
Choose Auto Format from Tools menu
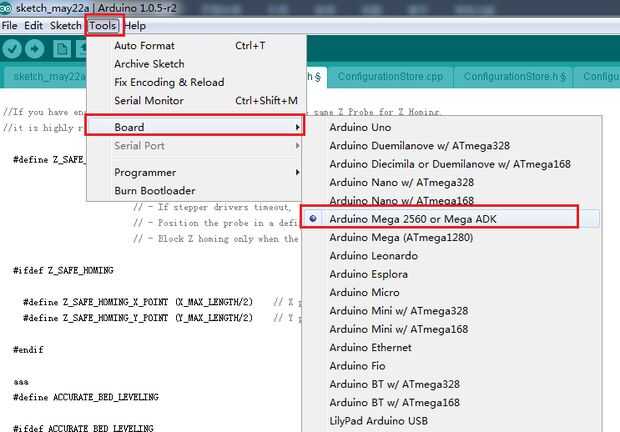point(196,45)
